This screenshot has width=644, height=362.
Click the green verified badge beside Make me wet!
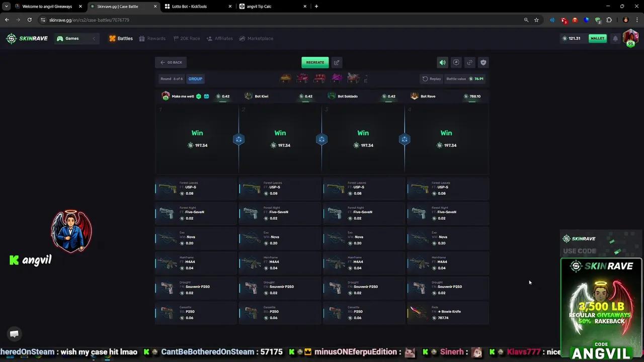(199, 96)
